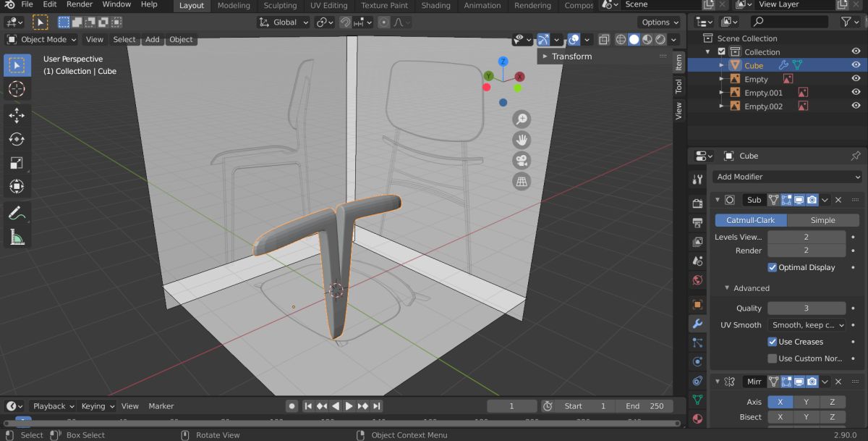Select the Transform tool

17,187
